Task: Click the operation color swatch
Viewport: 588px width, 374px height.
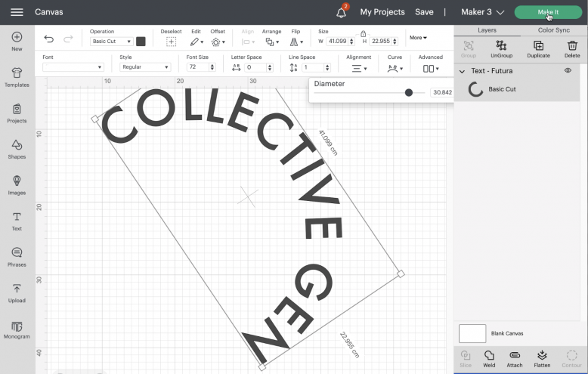Action: 141,42
